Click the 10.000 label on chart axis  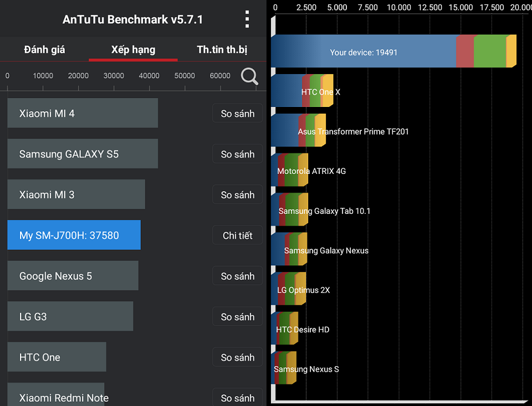399,7
